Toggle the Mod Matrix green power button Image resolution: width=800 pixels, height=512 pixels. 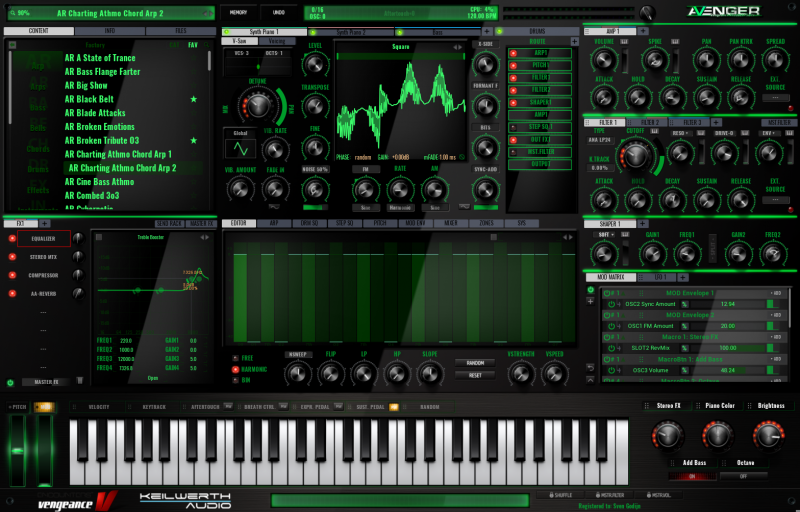(x=591, y=290)
